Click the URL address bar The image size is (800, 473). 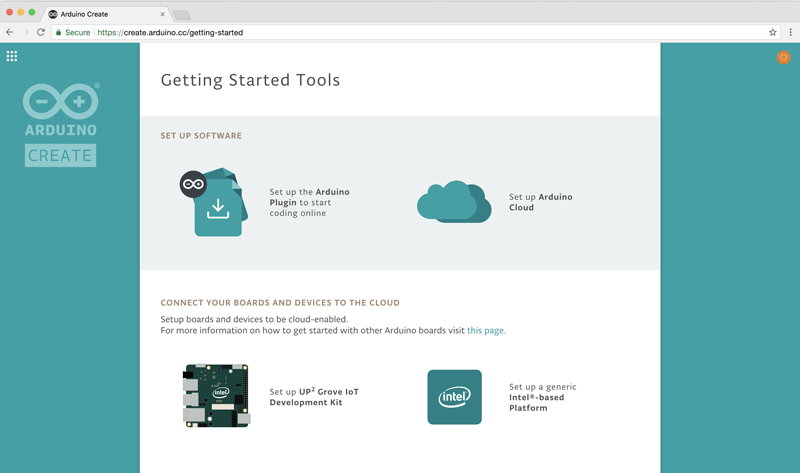coord(400,32)
